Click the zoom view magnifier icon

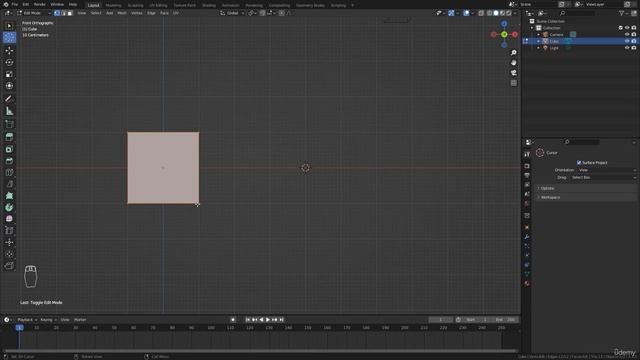pyautogui.click(x=513, y=53)
